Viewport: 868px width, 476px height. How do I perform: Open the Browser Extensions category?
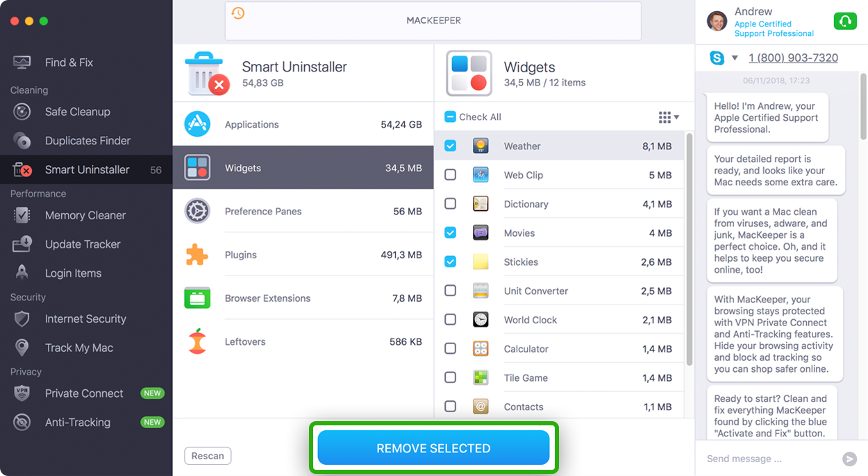303,298
